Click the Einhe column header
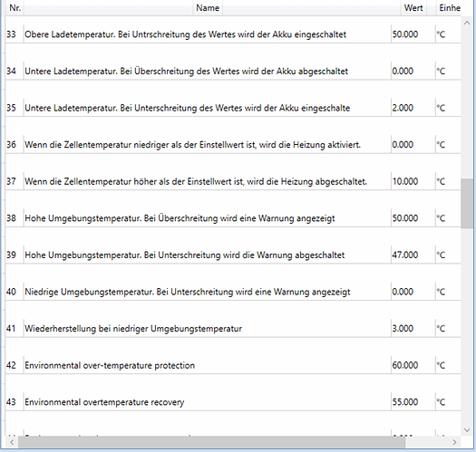Viewport: 476px width, 452px height. click(450, 7)
